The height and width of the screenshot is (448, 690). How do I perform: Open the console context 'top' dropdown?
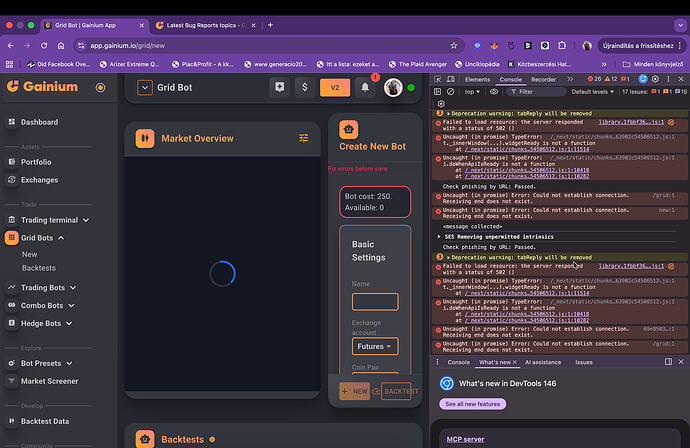tap(472, 92)
